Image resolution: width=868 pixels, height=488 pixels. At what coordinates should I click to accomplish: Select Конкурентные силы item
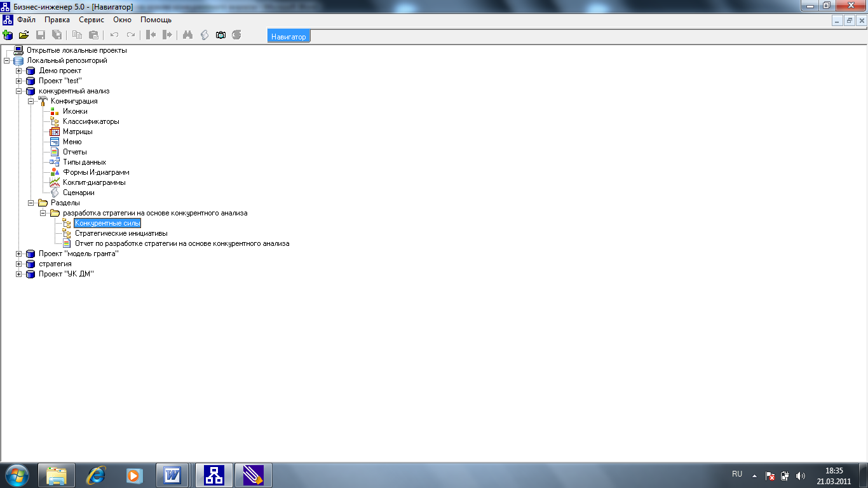(107, 223)
